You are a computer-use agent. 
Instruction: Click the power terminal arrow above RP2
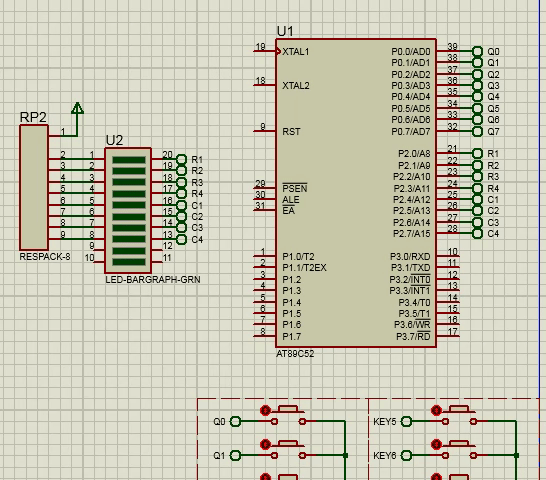coord(77,108)
